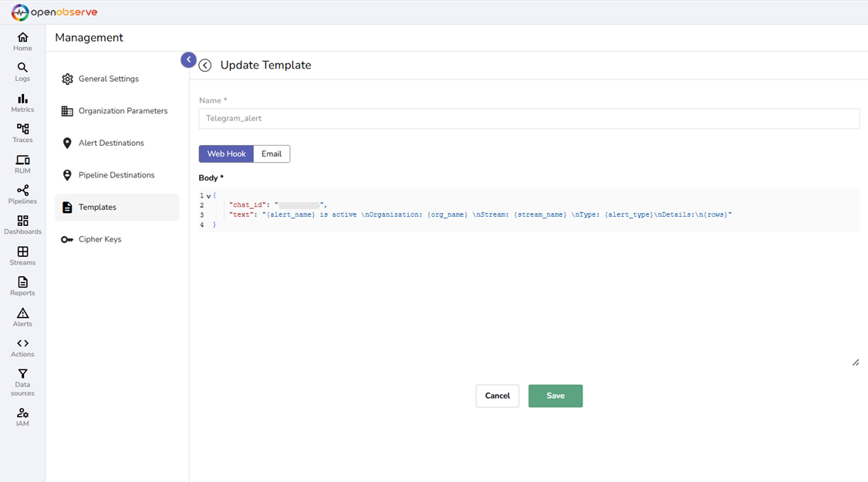
Task: Open the Cipher Keys settings tab
Action: pos(100,240)
